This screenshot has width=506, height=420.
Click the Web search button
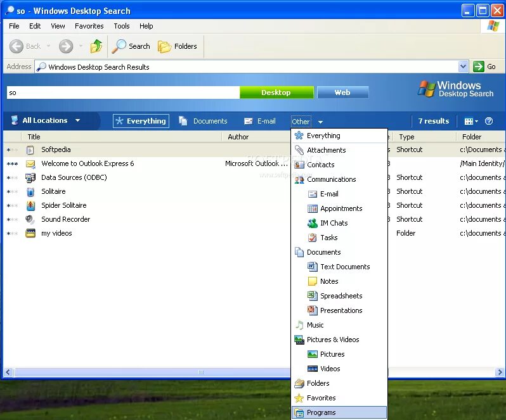pyautogui.click(x=342, y=92)
